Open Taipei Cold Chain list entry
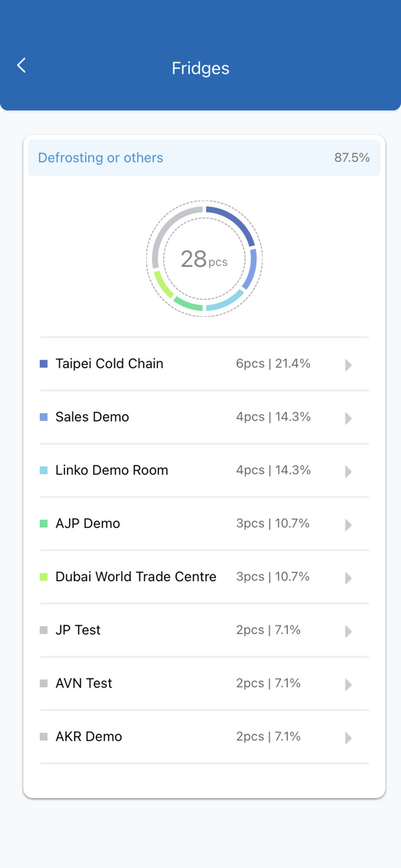 point(109,364)
